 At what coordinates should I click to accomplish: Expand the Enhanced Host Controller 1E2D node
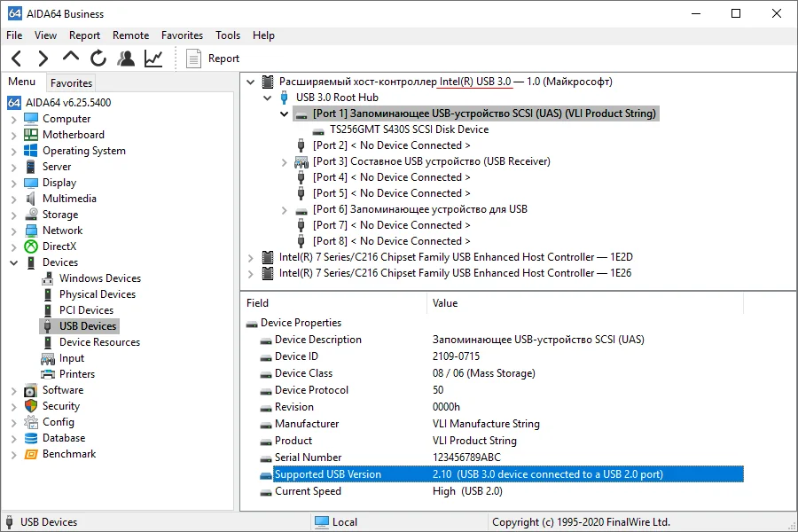(250, 258)
